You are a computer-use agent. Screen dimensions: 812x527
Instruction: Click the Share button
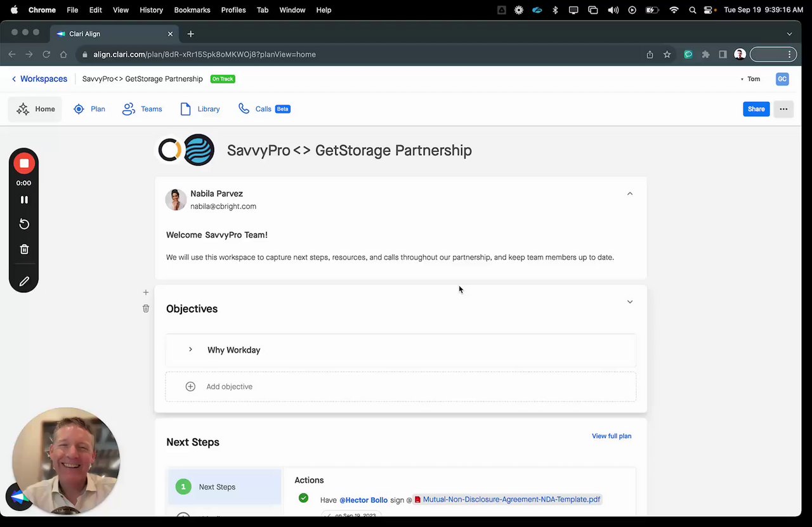756,109
